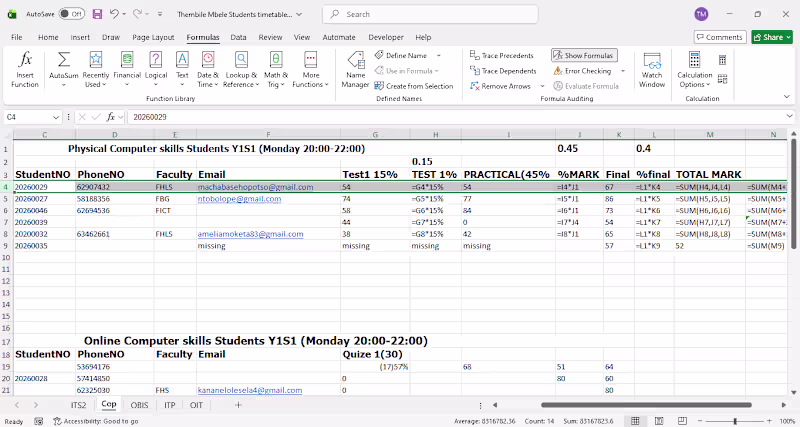
Task: Expand the Define Name dropdown arrow
Action: [x=439, y=56]
